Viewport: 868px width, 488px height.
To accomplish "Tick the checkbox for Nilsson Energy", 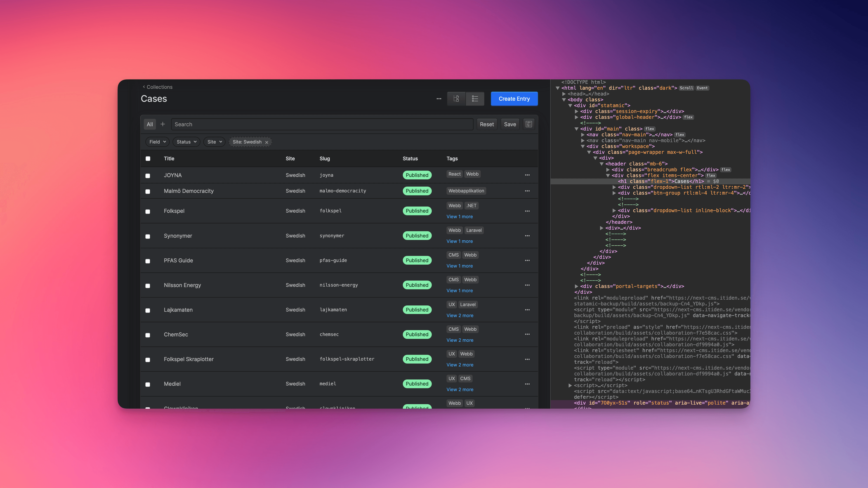I will pyautogui.click(x=148, y=286).
